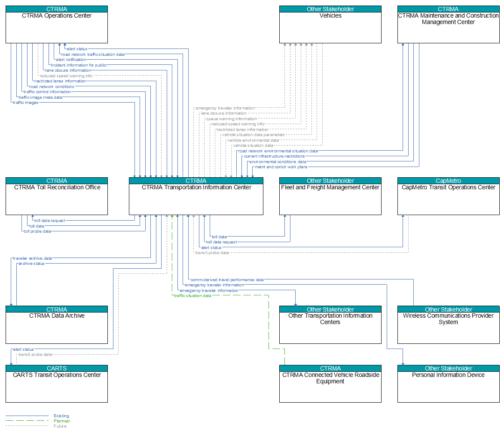The height and width of the screenshot is (434, 504).
Task: Select the 'alert notification' flow label
Action: click(x=71, y=59)
